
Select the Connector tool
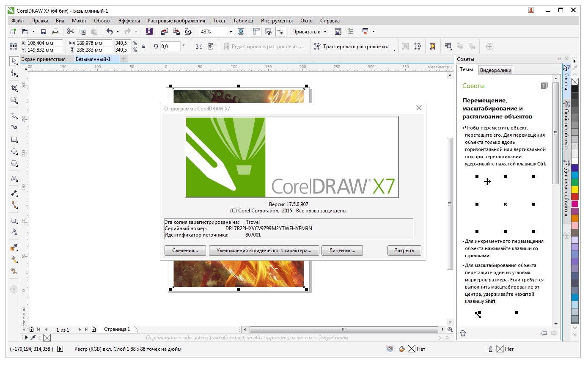pyautogui.click(x=14, y=205)
